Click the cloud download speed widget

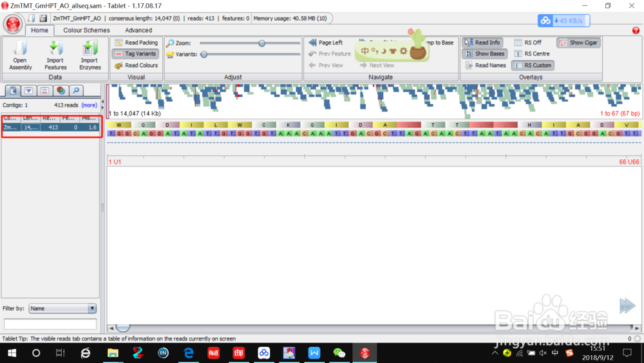pos(563,21)
